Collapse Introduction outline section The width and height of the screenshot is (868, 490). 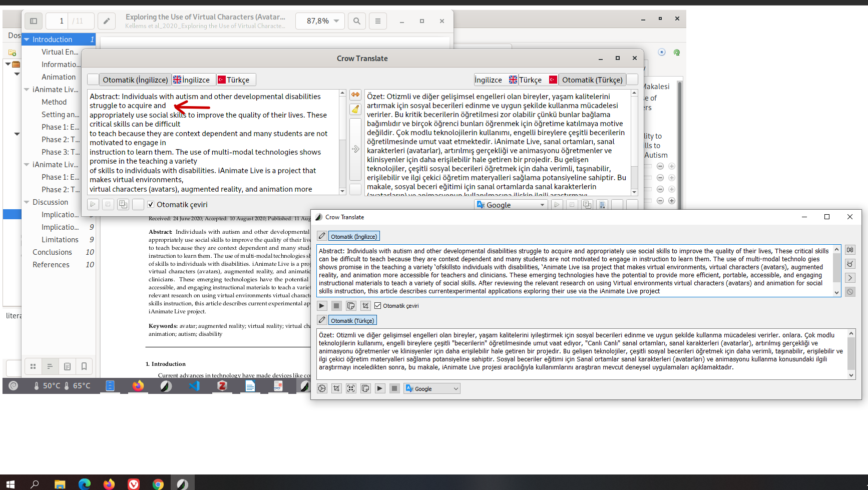pyautogui.click(x=27, y=40)
